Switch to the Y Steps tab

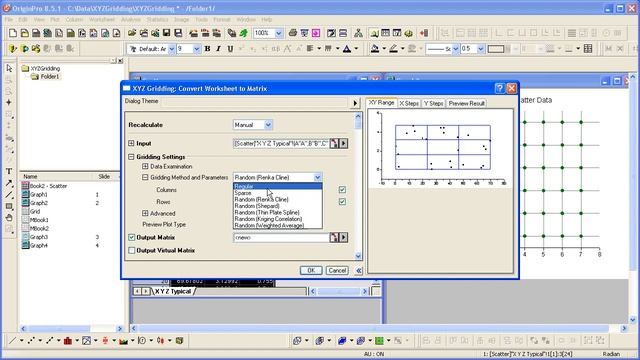tap(433, 104)
